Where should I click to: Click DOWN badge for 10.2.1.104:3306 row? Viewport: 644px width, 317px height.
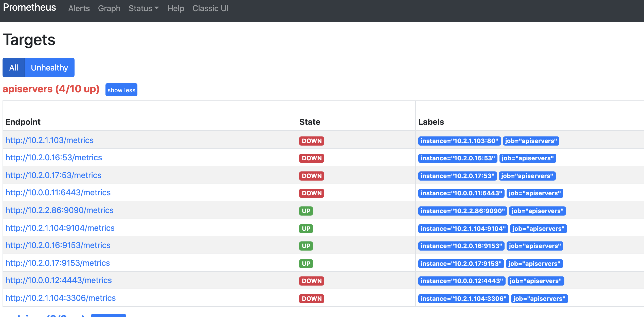click(312, 299)
